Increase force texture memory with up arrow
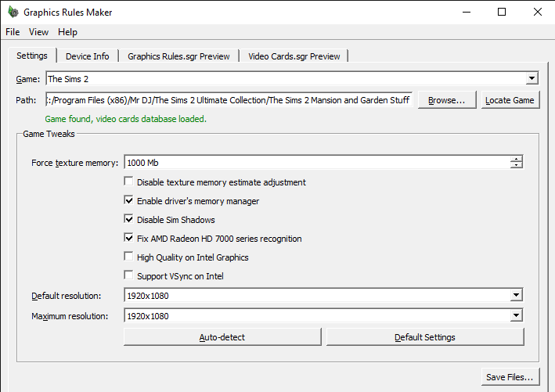This screenshot has width=555, height=392. tap(517, 160)
